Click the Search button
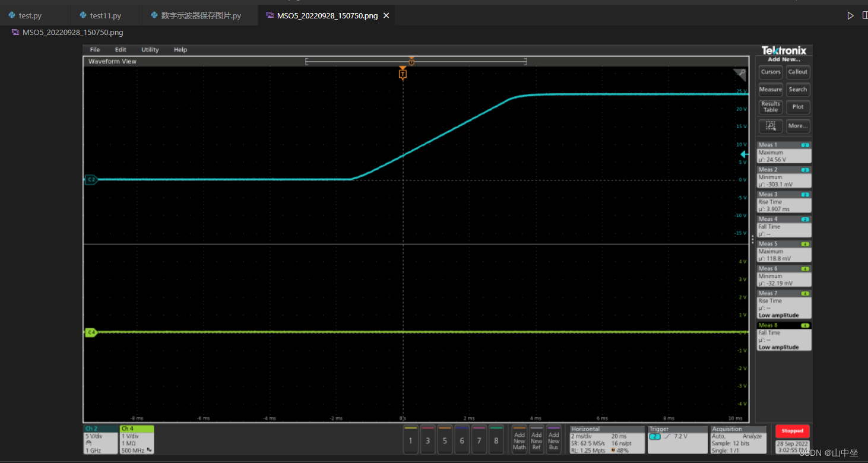868x463 pixels. click(x=798, y=90)
